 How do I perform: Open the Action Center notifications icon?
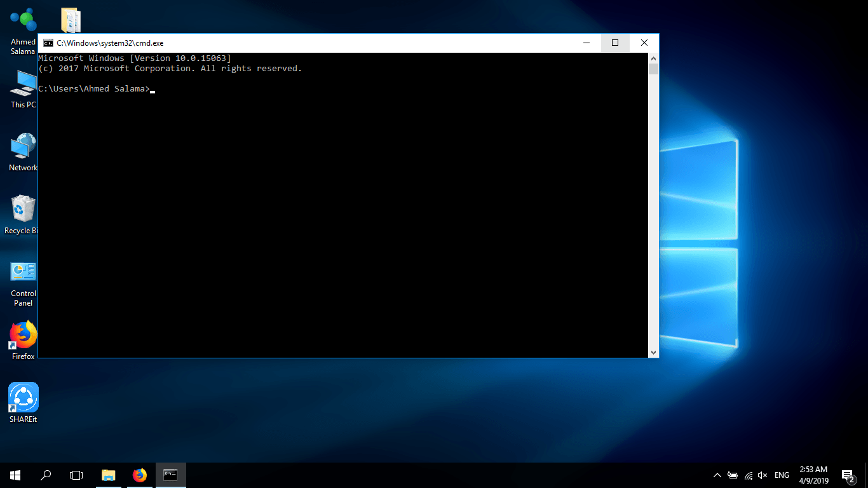(x=848, y=475)
